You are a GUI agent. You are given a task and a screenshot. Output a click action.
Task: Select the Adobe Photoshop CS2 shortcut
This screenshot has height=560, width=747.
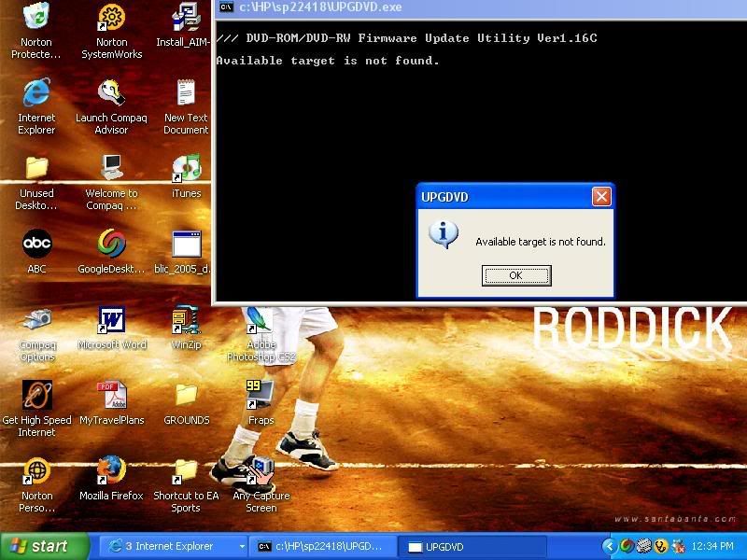tap(261, 334)
